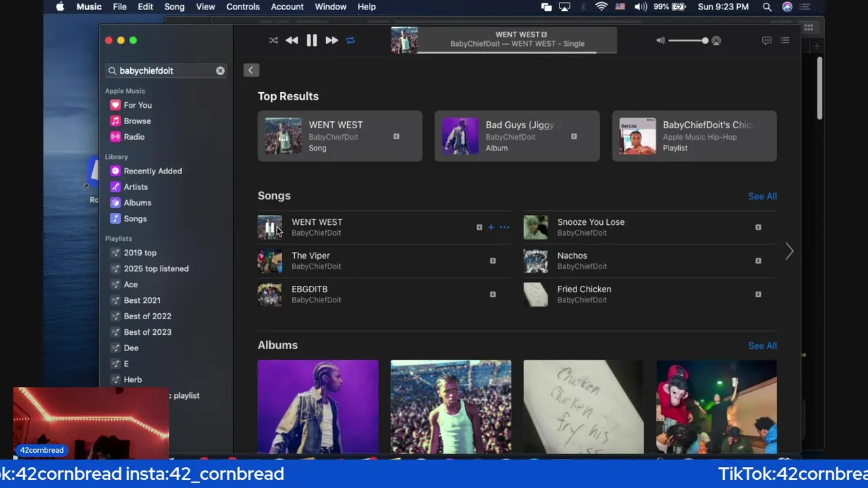Screen dimensions: 868x488
Task: Toggle shuffle playback
Action: 273,41
